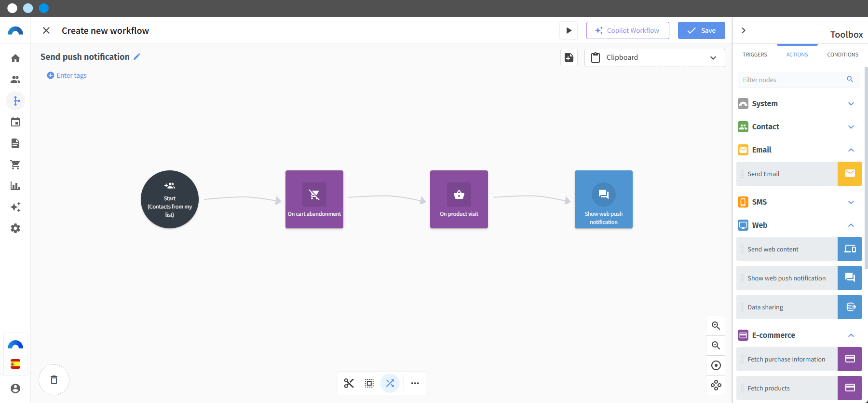
Task: Run the workflow with the play button
Action: (x=569, y=30)
